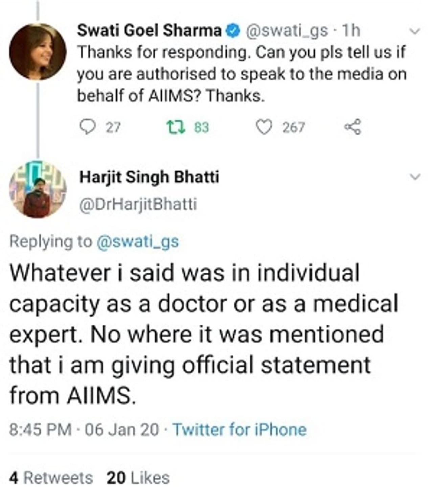Image resolution: width=433 pixels, height=504 pixels.
Task: View the 4 Retweets list
Action: (51, 478)
